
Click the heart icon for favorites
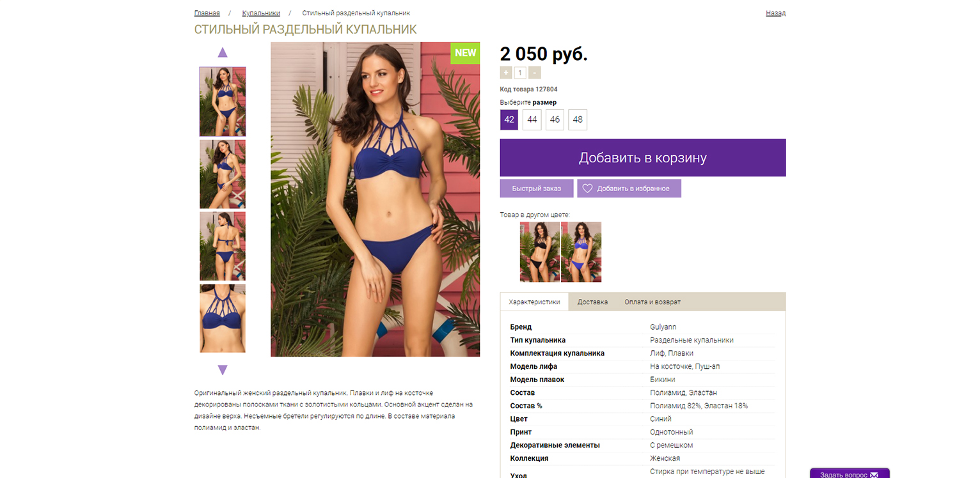click(x=587, y=189)
